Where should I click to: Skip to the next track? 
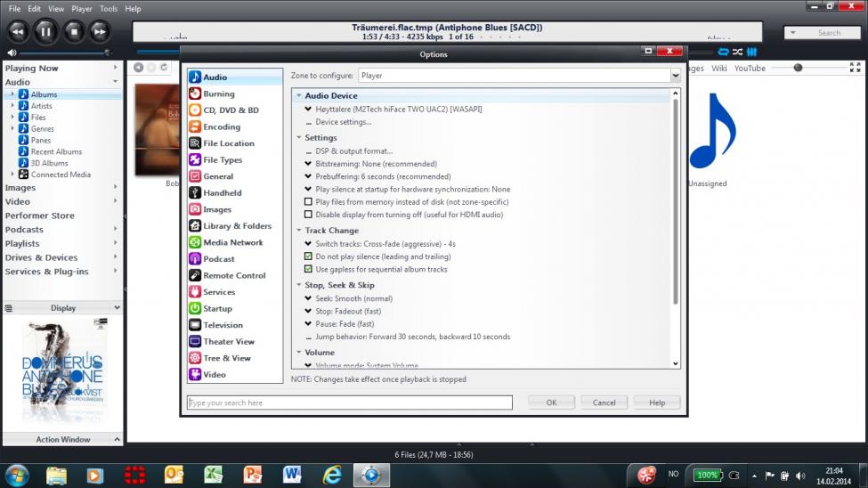coord(100,32)
